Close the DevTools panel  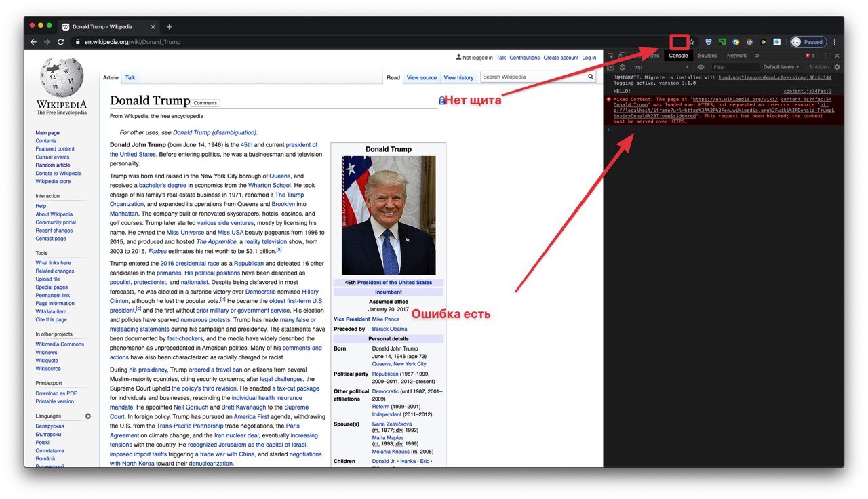point(837,56)
